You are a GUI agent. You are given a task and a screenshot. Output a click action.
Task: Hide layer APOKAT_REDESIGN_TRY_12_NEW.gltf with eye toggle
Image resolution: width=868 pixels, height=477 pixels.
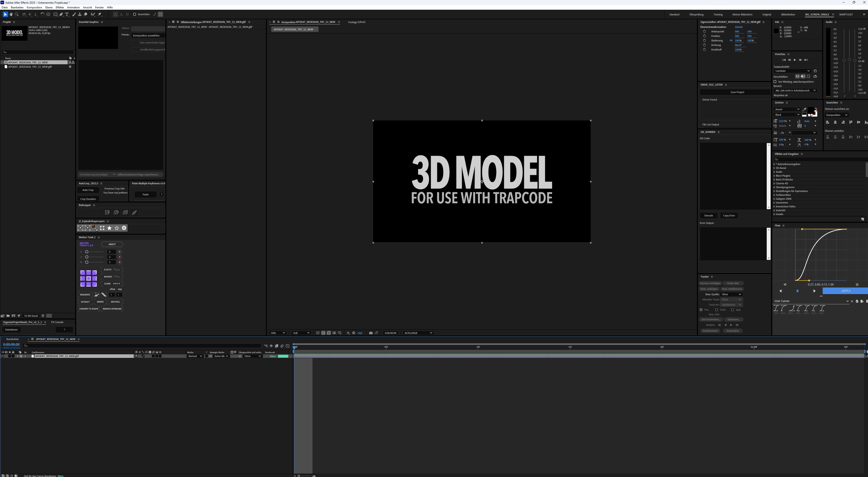pos(3,356)
